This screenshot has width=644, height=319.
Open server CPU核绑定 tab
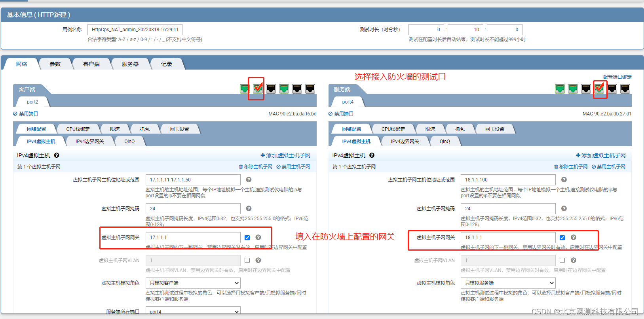point(393,129)
